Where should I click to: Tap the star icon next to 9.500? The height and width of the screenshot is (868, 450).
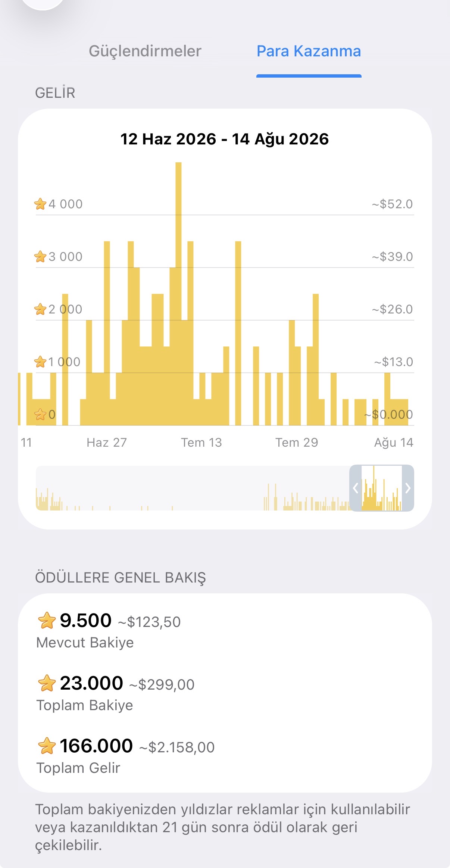[47, 621]
